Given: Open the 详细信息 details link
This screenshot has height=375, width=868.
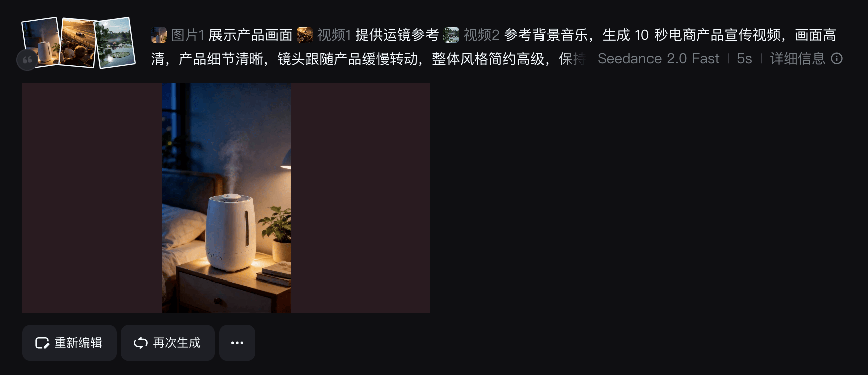Looking at the screenshot, I should tap(798, 59).
